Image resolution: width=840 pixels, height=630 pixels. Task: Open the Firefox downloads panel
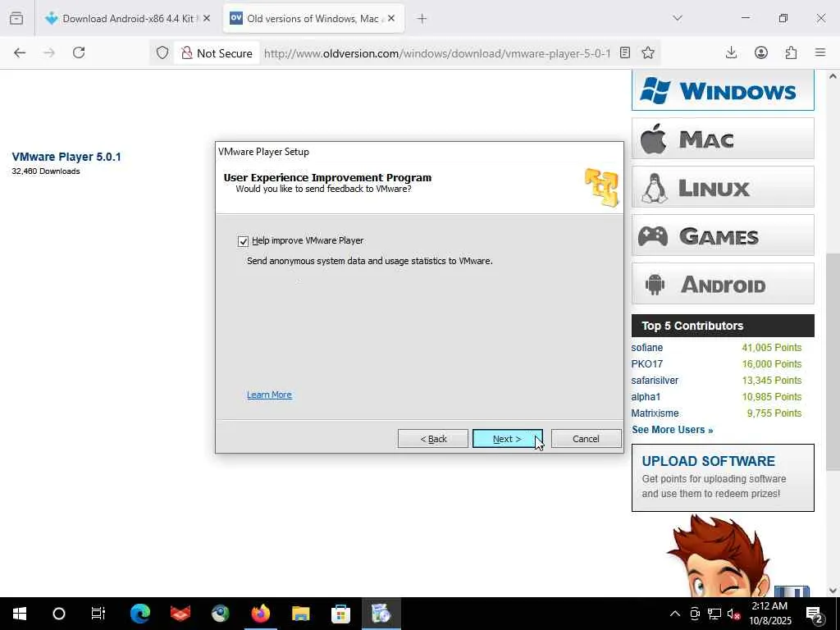point(731,52)
